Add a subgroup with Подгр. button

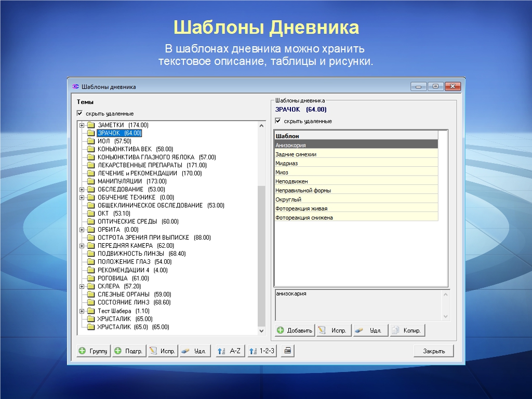click(x=128, y=351)
